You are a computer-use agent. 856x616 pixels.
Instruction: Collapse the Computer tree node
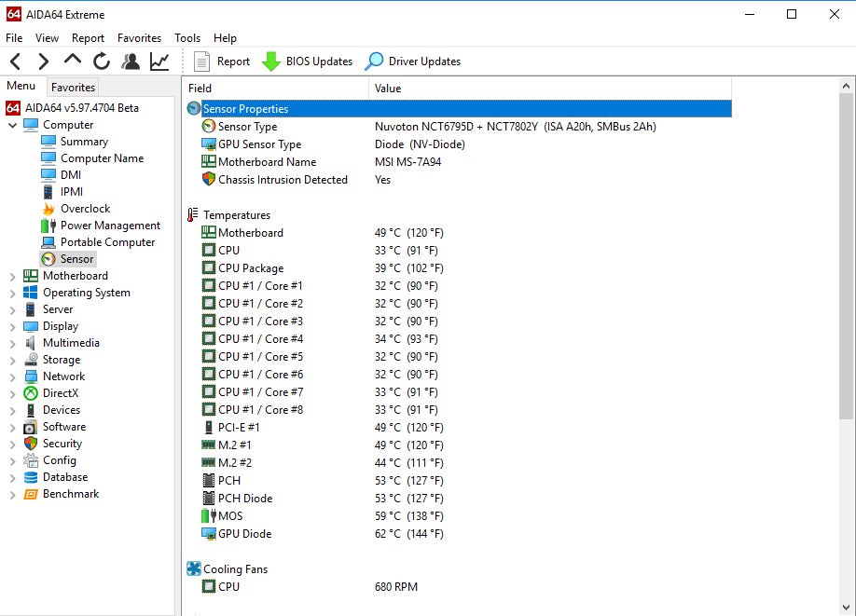tap(13, 125)
